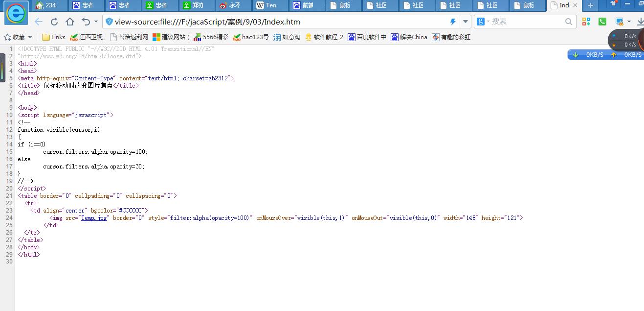Viewport: 644px width, 311px height.
Task: Switch to the Ten Wikipedia tab
Action: [x=271, y=5]
